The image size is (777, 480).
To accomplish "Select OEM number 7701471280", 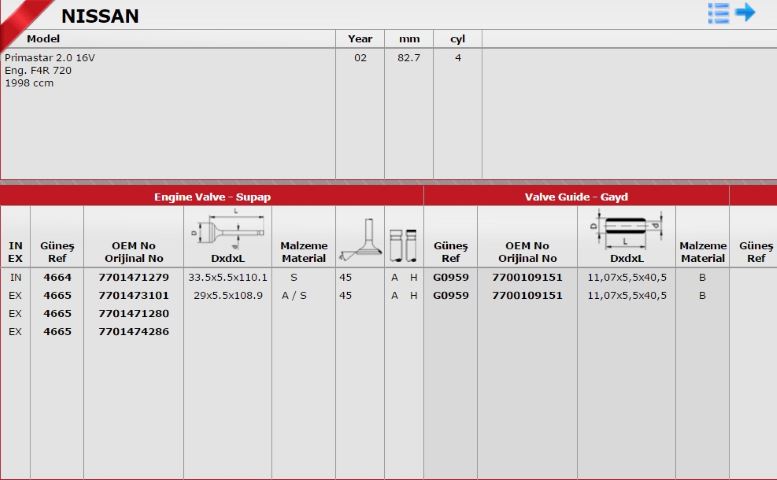I will click(134, 314).
